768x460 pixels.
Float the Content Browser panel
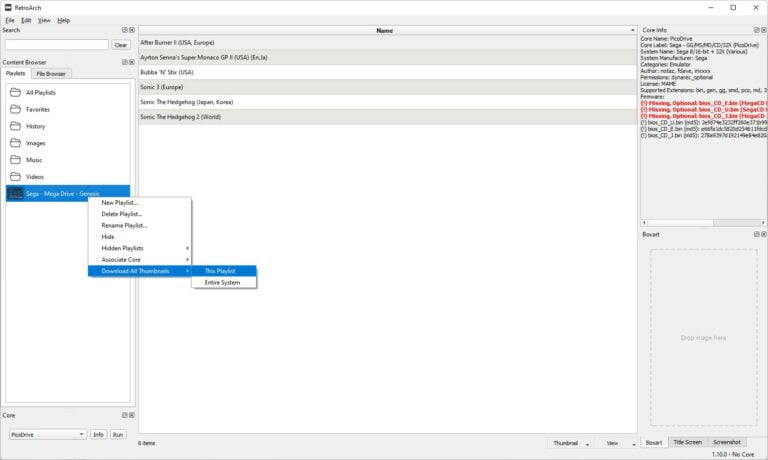(x=124, y=62)
